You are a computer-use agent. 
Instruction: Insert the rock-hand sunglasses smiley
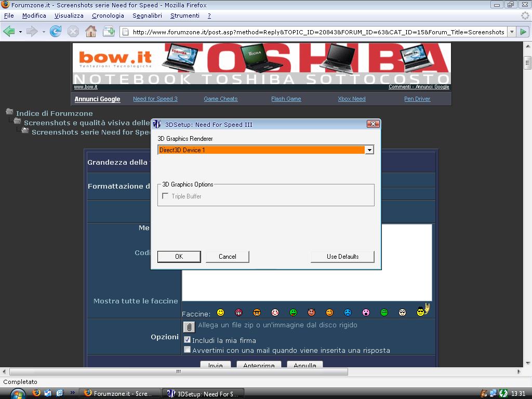click(x=423, y=310)
